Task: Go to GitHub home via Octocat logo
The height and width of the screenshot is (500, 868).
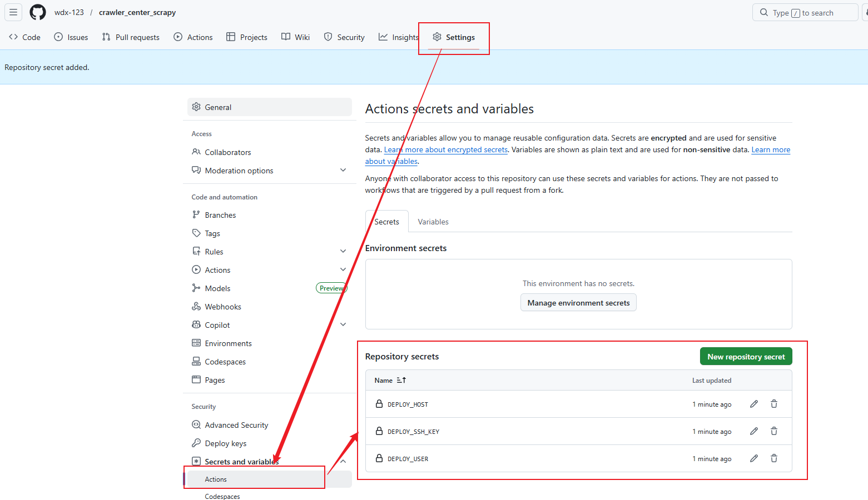Action: click(x=38, y=12)
